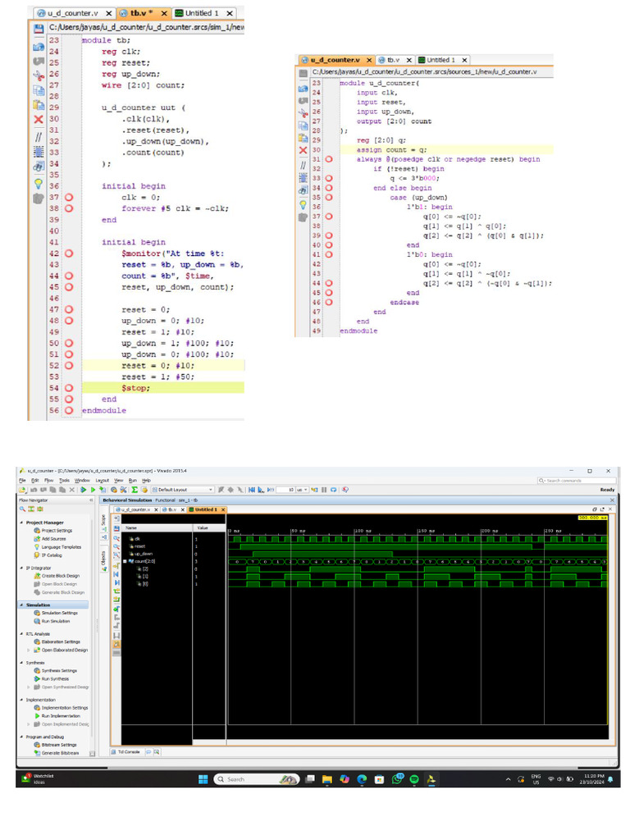Collapse the Project Manager section
This screenshot has height=840, width=630.
[21, 523]
